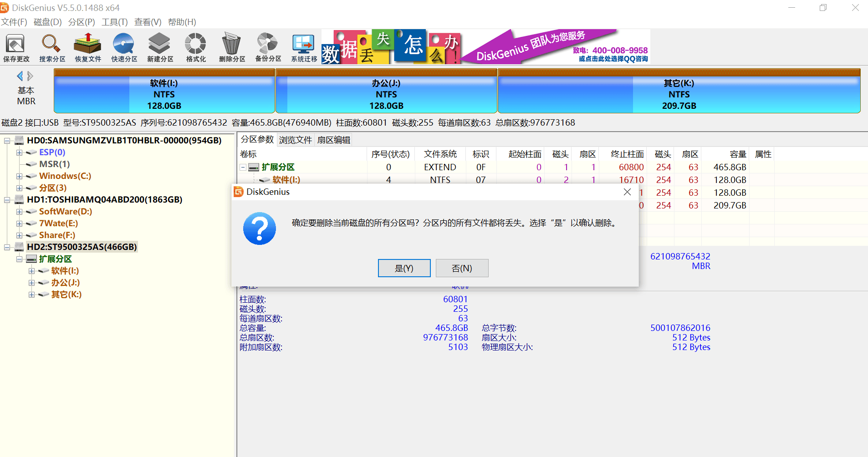
Task: Click the 快速分区 quick partition icon
Action: 124,47
